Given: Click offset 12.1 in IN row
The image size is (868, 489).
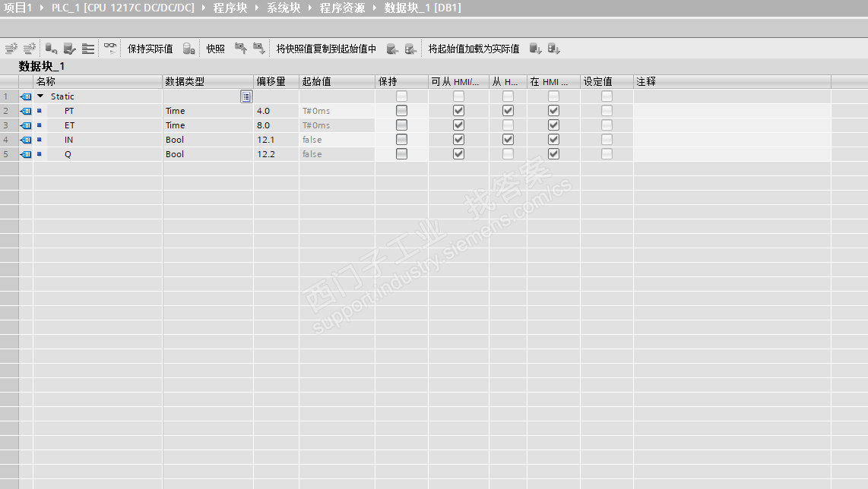Looking at the screenshot, I should [x=266, y=140].
